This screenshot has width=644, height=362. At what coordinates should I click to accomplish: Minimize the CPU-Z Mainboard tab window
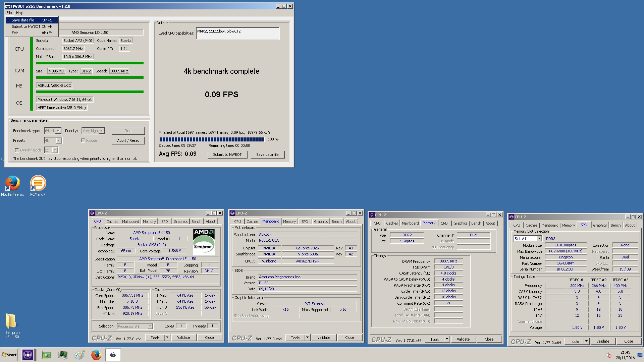(x=348, y=213)
